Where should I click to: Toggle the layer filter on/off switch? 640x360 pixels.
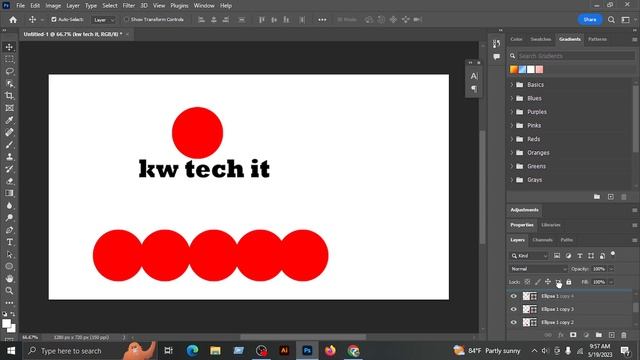[613, 254]
